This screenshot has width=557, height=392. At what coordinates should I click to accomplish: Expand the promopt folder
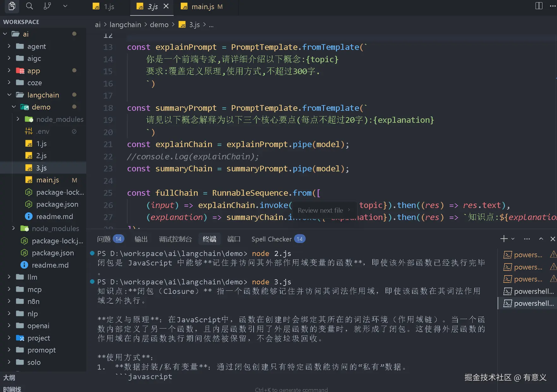[x=9, y=350]
